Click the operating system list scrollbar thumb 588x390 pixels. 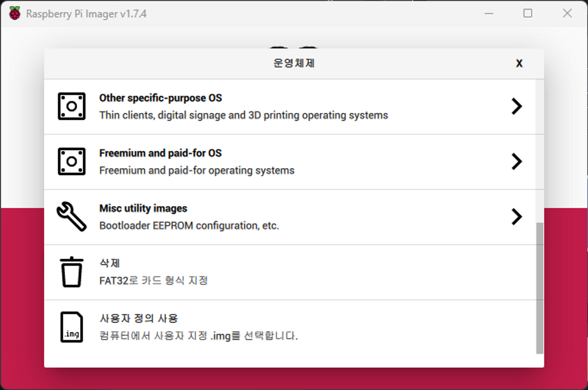[x=539, y=288]
